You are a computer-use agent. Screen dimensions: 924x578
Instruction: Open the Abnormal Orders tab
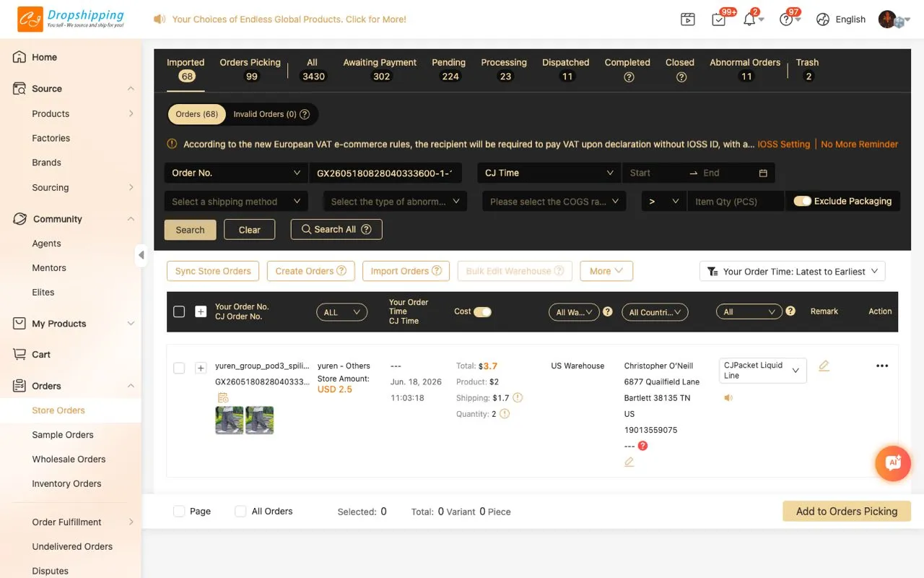(x=745, y=69)
